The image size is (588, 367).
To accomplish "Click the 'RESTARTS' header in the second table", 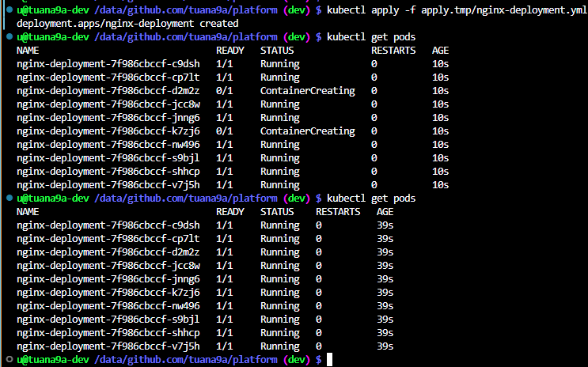I will pos(338,212).
